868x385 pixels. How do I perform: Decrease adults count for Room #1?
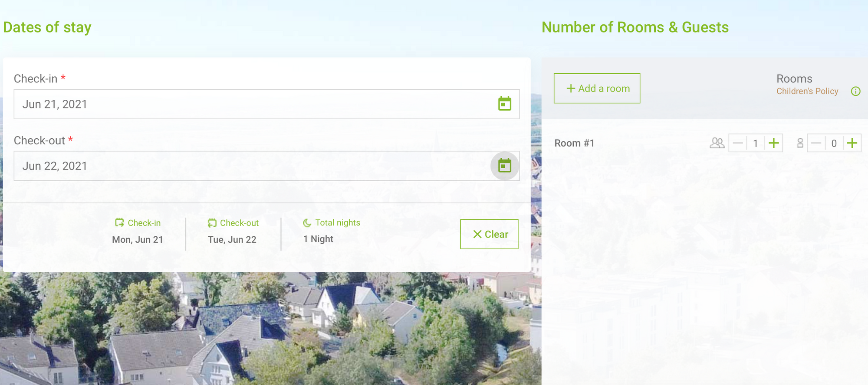coord(738,143)
